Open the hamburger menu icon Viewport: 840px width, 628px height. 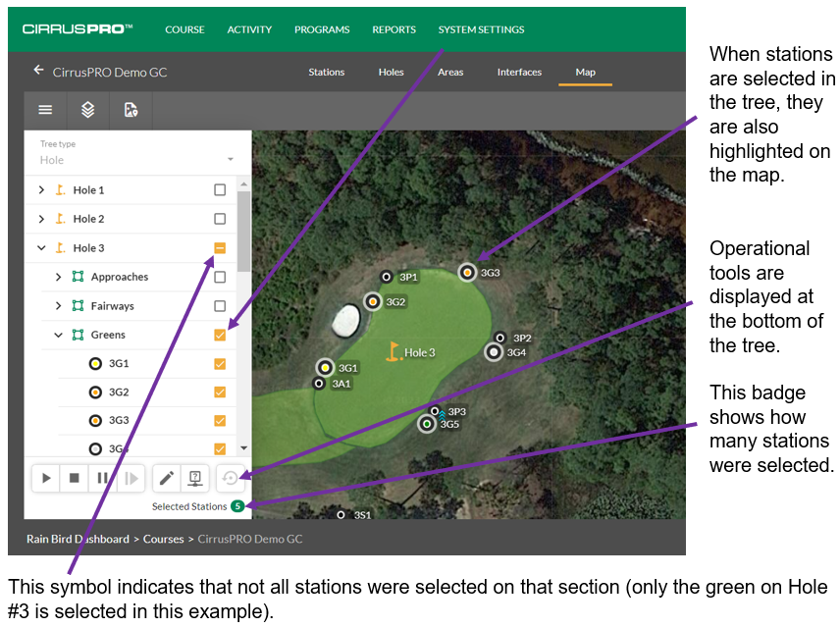pyautogui.click(x=45, y=110)
